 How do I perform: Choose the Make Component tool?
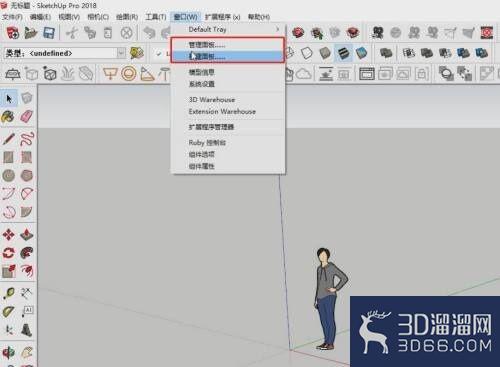point(27,98)
